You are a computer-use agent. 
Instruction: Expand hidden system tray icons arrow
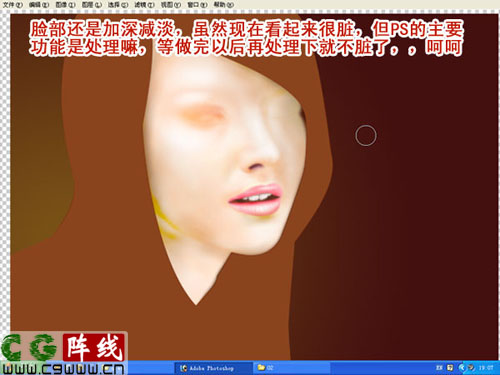pos(462,368)
